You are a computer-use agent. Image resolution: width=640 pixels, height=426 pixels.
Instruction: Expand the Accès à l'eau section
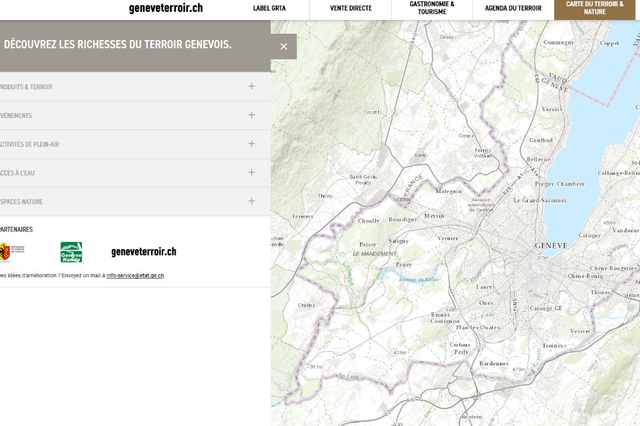pyautogui.click(x=135, y=173)
